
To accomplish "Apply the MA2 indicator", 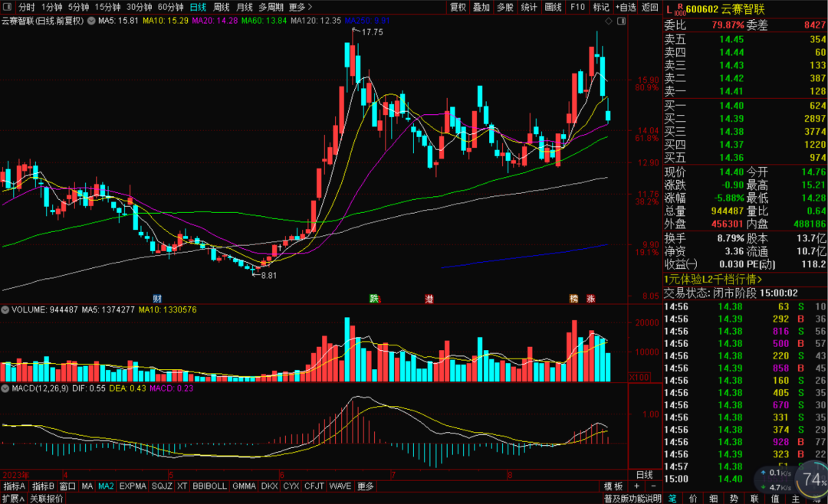I will [x=106, y=486].
